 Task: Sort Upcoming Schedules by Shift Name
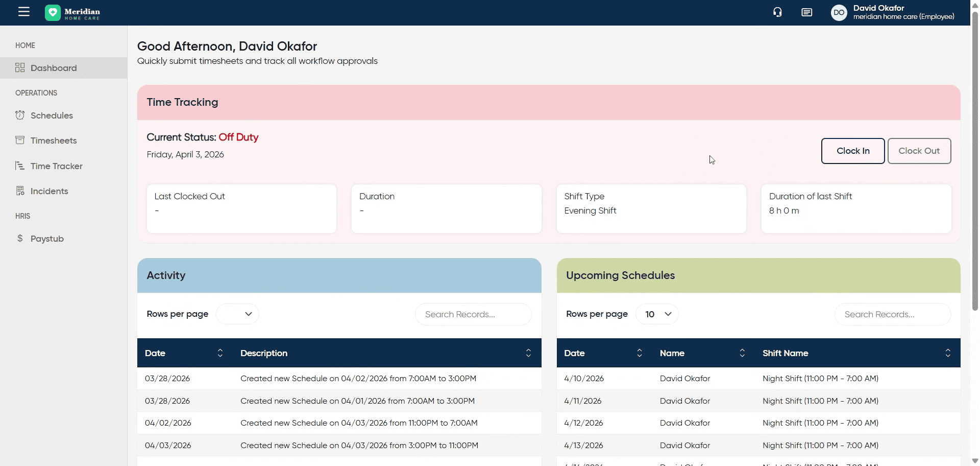coord(947,353)
